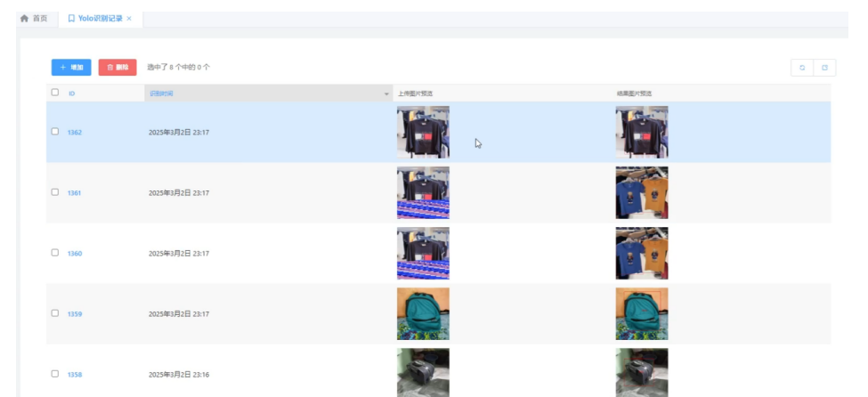Viewport: 868px width, 397px height.
Task: Click the time cell of row 1361
Action: [x=179, y=193]
